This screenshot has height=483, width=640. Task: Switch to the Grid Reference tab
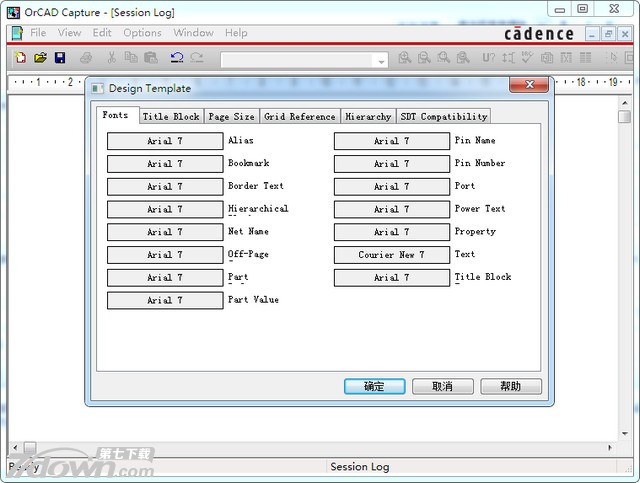pos(299,117)
